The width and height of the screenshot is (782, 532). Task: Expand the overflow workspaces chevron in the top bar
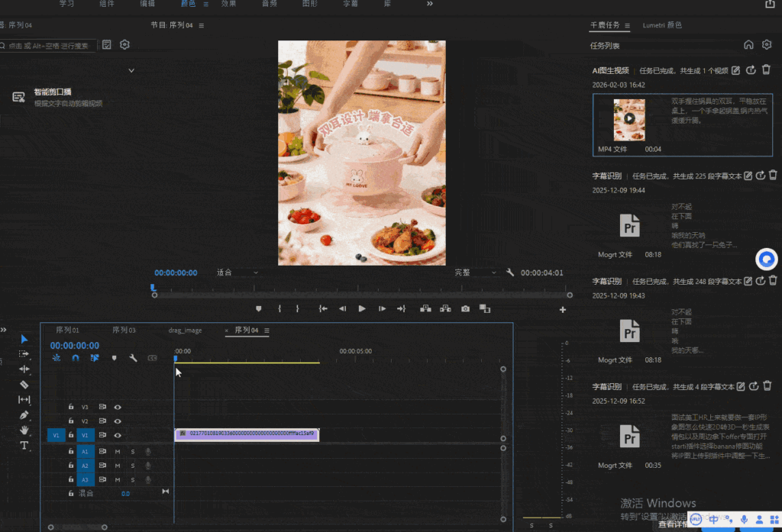click(429, 4)
